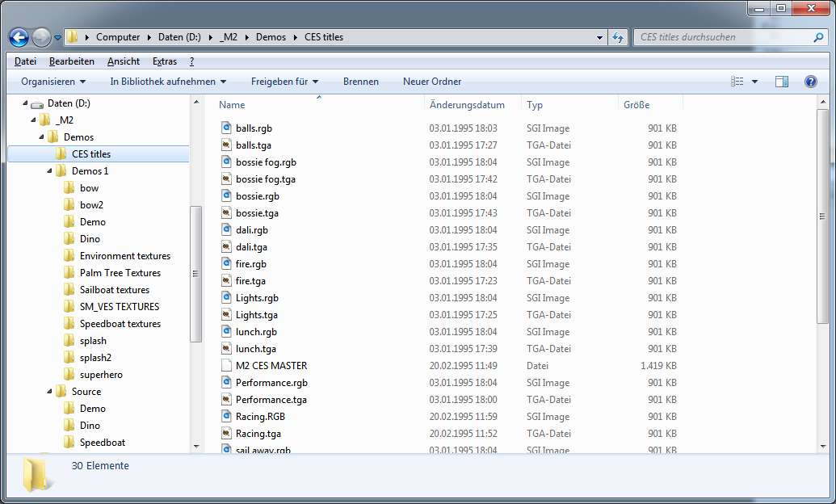The image size is (836, 504).
Task: Click the balls.tga file icon
Action: [x=227, y=145]
